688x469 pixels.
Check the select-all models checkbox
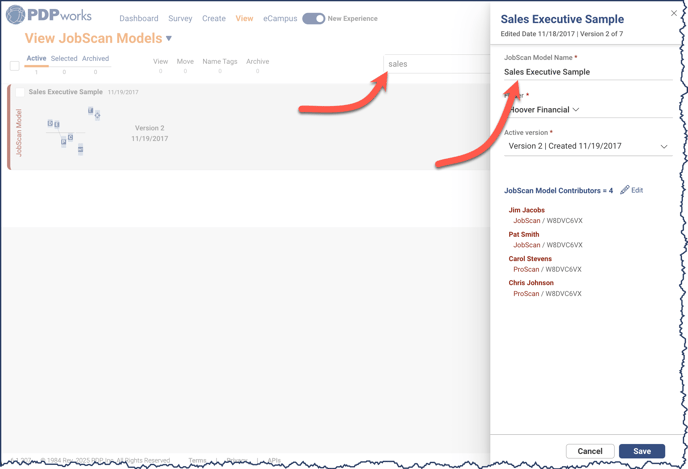point(14,65)
